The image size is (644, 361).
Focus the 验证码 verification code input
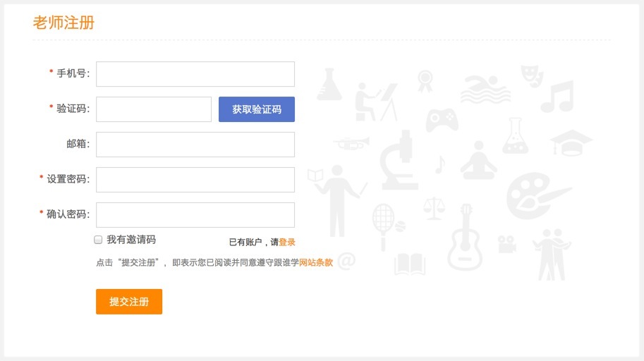click(x=154, y=109)
